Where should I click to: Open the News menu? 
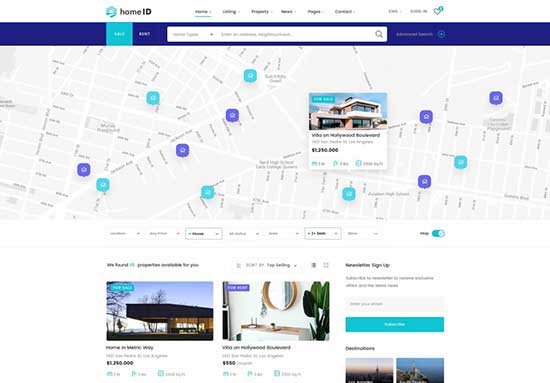[x=288, y=12]
